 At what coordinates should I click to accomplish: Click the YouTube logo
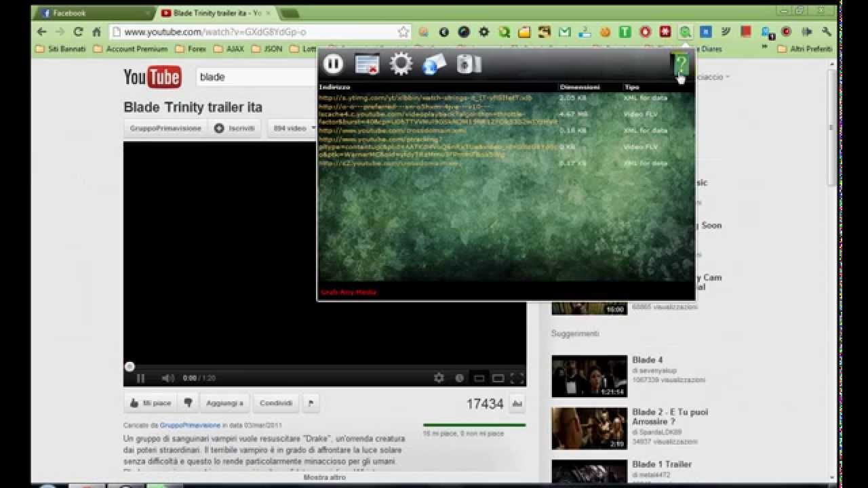tap(152, 77)
